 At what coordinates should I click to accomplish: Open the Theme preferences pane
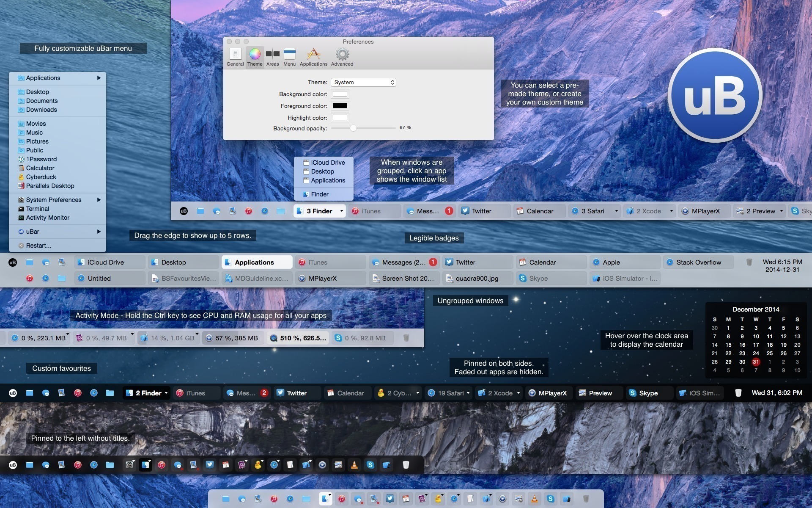(x=255, y=56)
